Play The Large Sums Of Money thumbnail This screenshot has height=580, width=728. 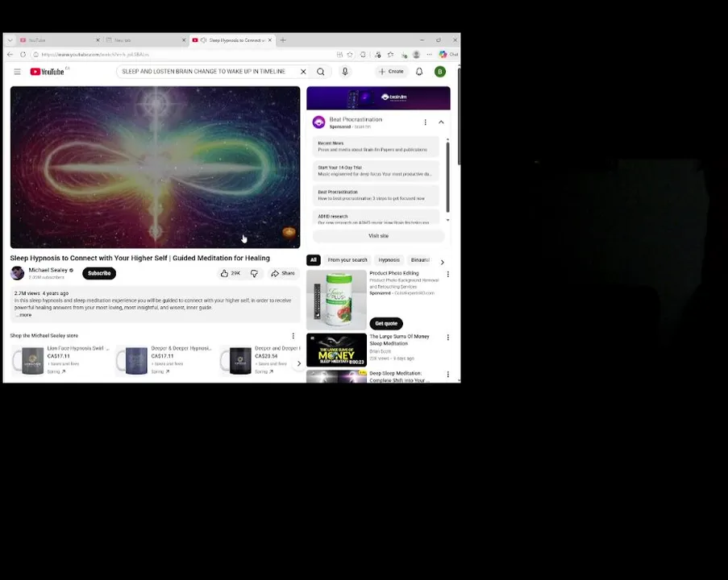pyautogui.click(x=336, y=350)
